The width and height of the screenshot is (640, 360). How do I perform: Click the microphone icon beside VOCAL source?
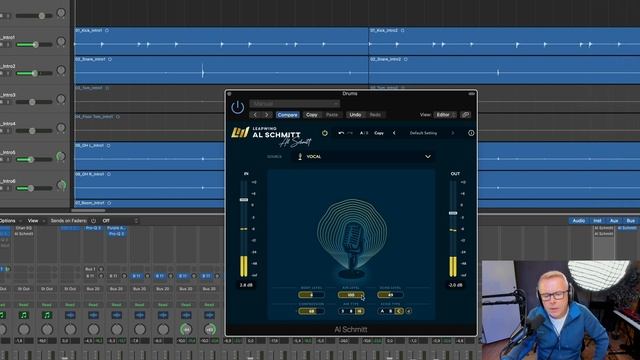tap(300, 156)
